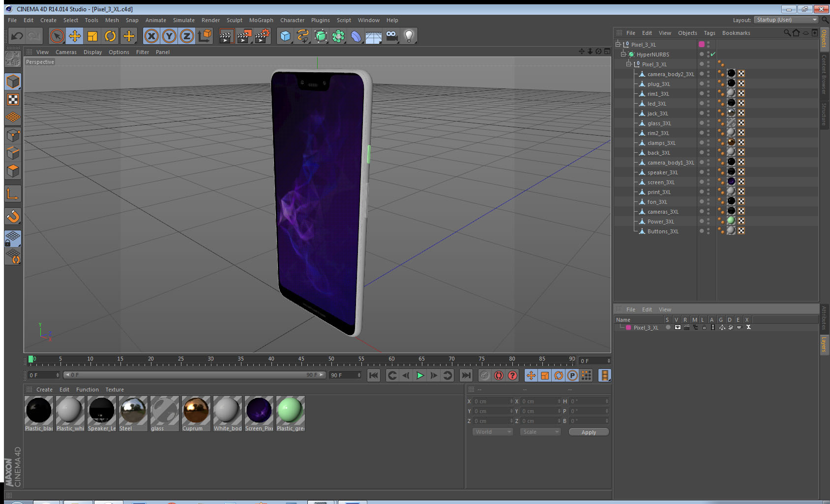
Task: Toggle Z axis lock icon
Action: pos(187,36)
